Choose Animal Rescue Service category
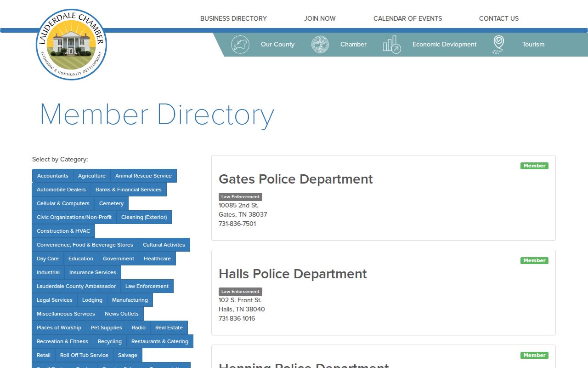Screen dimensions: 588x368 click(143, 176)
